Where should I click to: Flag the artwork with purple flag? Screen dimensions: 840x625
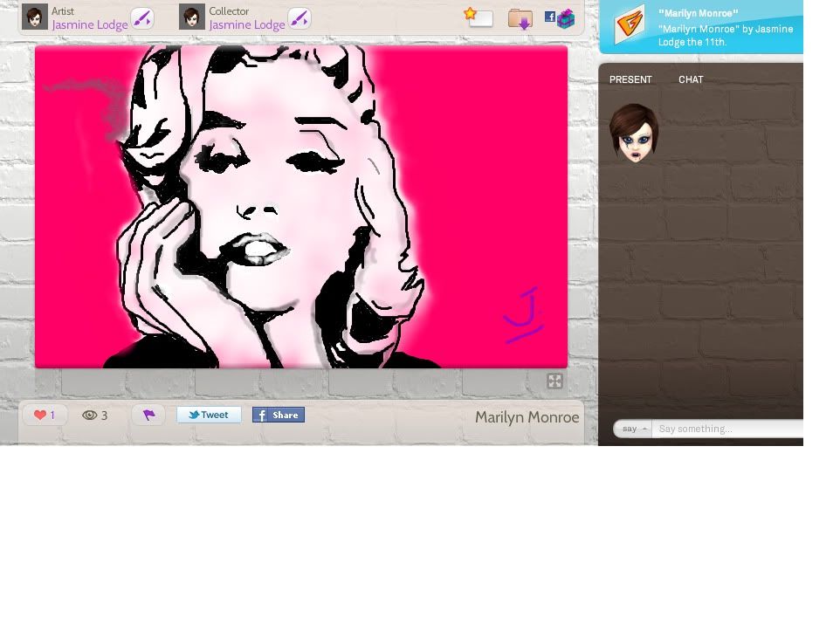[x=148, y=415]
